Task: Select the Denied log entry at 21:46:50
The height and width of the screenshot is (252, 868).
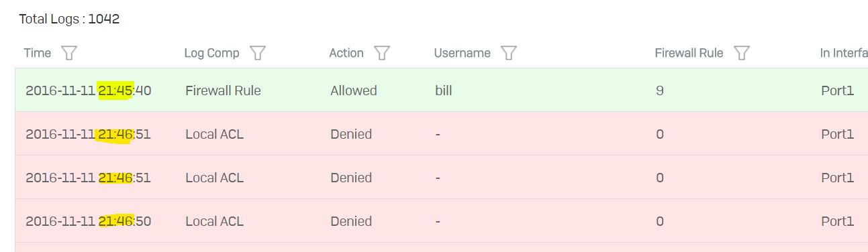Action: [441, 220]
